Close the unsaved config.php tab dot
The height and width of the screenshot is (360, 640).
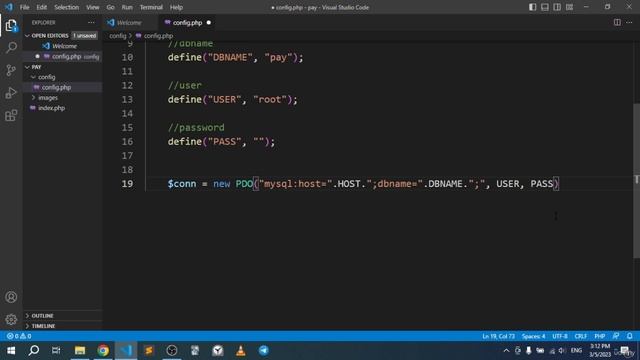pyautogui.click(x=209, y=22)
